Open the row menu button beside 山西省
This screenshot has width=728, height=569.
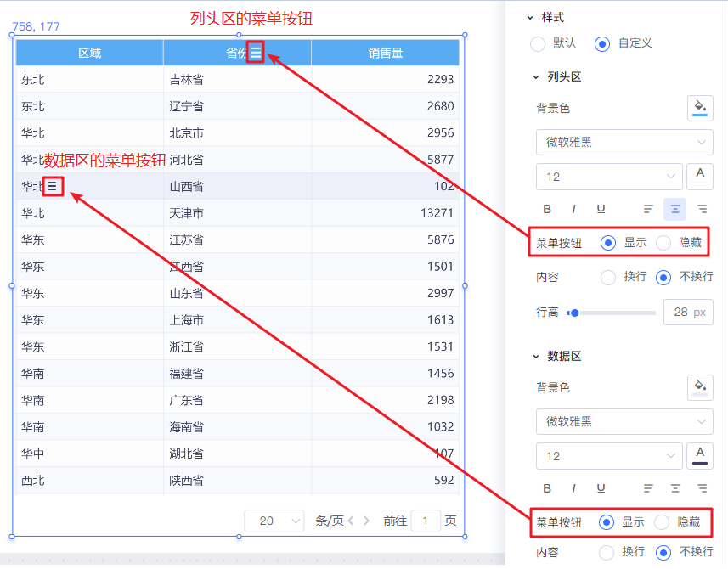pyautogui.click(x=53, y=186)
